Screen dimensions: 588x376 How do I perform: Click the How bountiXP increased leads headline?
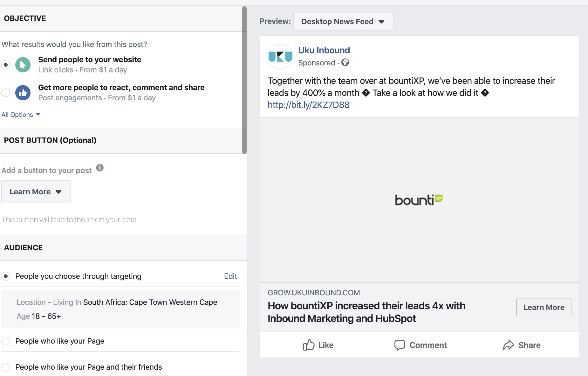pyautogui.click(x=366, y=312)
